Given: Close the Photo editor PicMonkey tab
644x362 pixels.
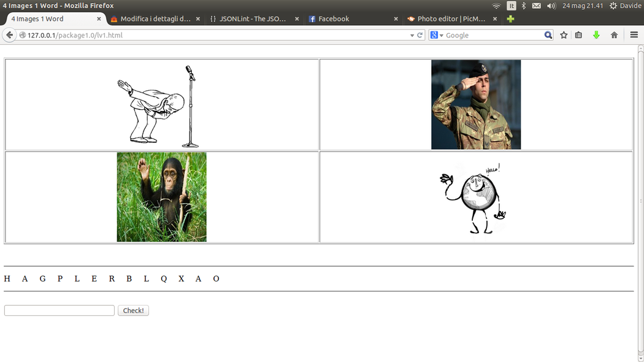Looking at the screenshot, I should (x=495, y=19).
